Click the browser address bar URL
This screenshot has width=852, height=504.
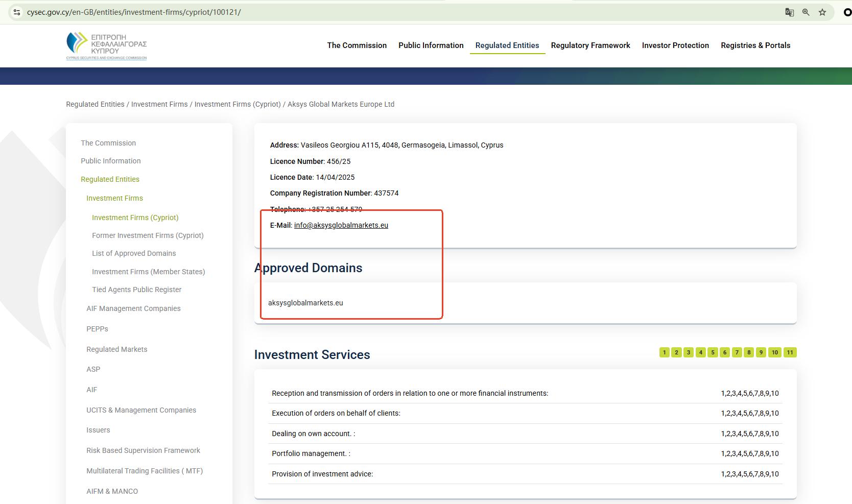134,12
